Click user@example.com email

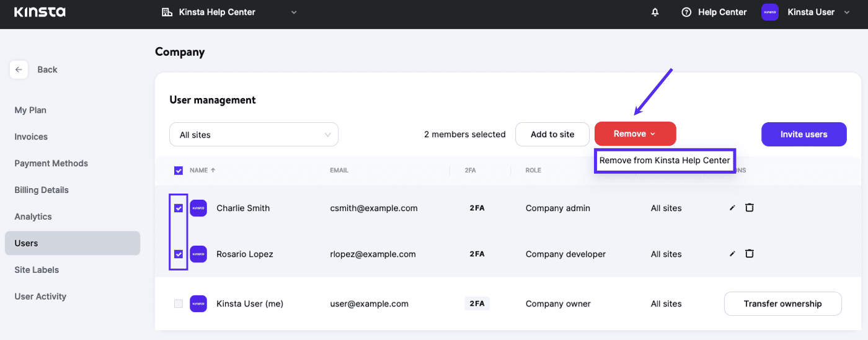(370, 303)
